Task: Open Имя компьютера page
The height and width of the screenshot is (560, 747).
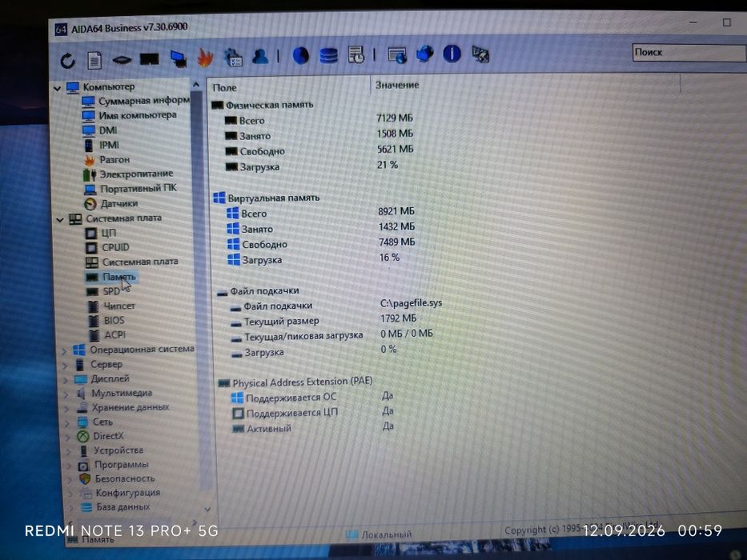Action: (x=137, y=115)
